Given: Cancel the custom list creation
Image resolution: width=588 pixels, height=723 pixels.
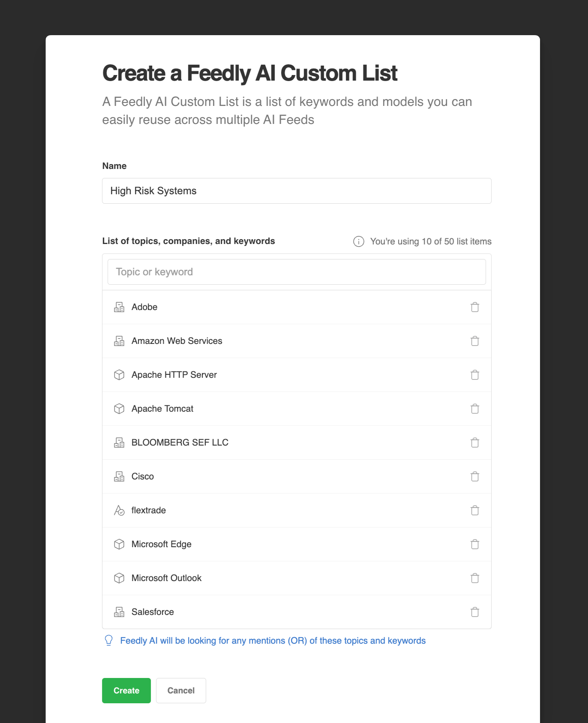Looking at the screenshot, I should click(181, 690).
